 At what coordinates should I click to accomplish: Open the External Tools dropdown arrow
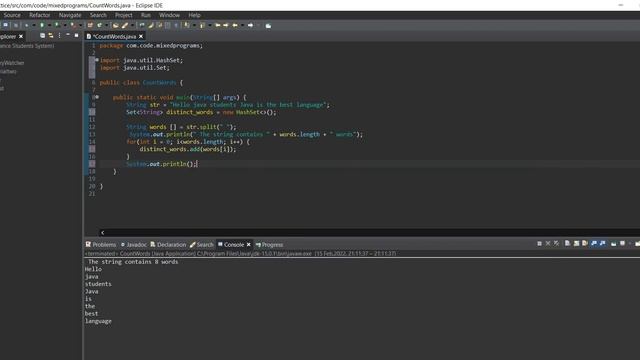tap(80, 25)
